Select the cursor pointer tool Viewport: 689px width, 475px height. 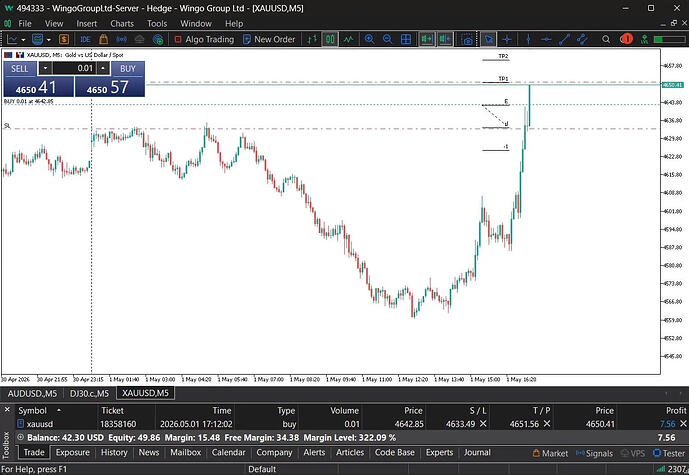[488, 40]
